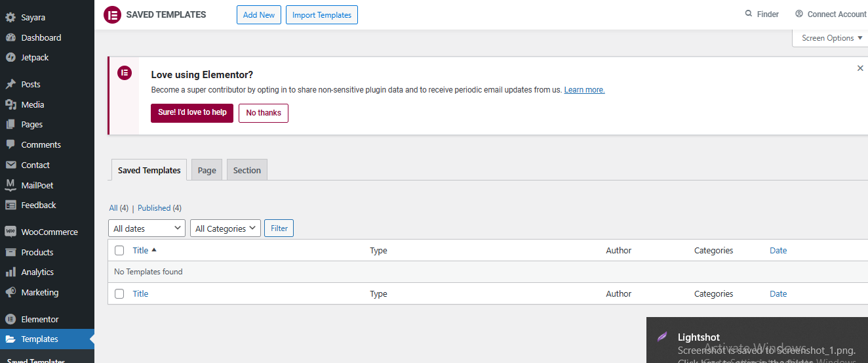Screen dimensions: 868x363
Task: Click the 'No Templates found' text
Action: point(148,272)
